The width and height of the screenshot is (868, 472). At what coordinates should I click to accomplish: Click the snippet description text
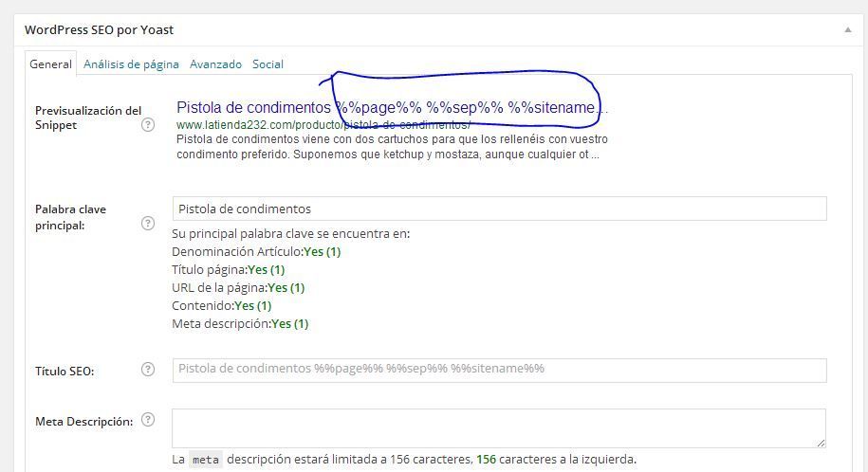click(392, 147)
